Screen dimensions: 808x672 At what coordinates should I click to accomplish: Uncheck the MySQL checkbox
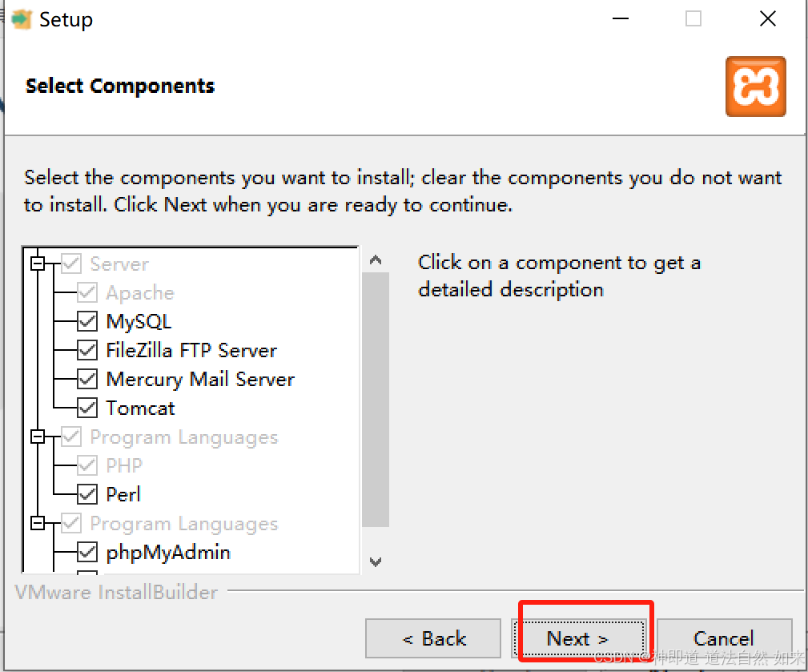[87, 321]
